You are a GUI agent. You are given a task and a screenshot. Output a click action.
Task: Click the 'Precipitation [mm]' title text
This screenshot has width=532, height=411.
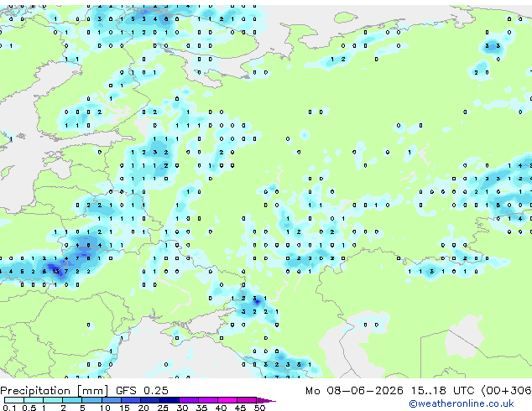pyautogui.click(x=55, y=391)
